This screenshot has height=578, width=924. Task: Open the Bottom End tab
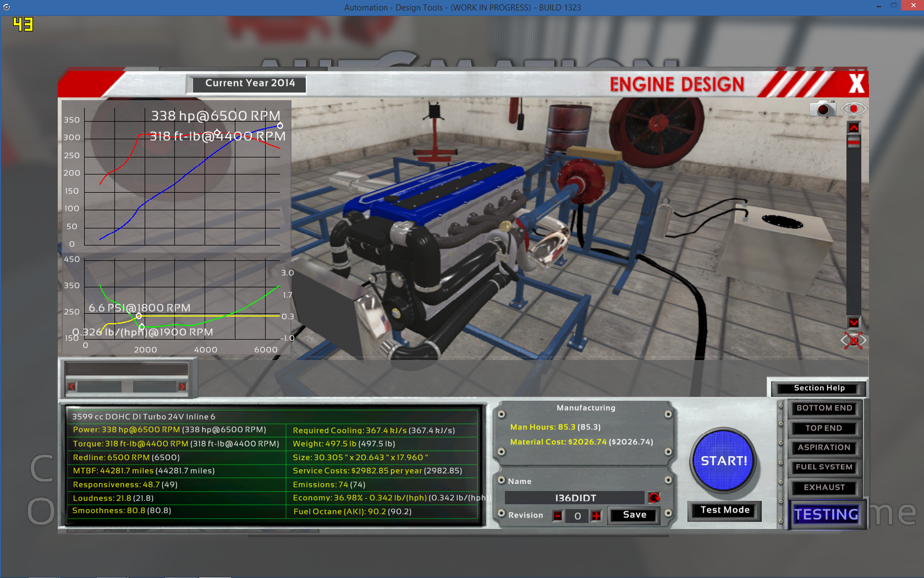[824, 408]
